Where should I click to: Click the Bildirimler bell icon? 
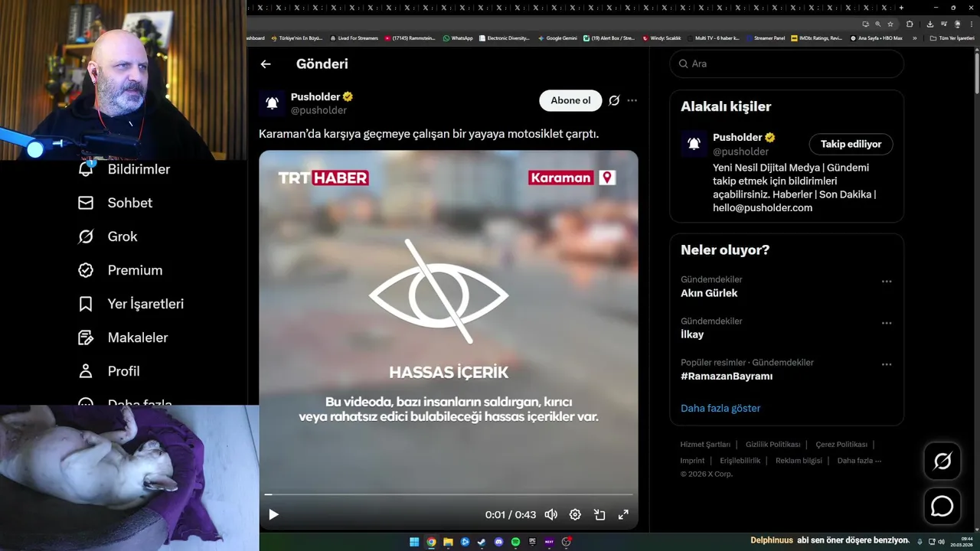[x=86, y=169]
